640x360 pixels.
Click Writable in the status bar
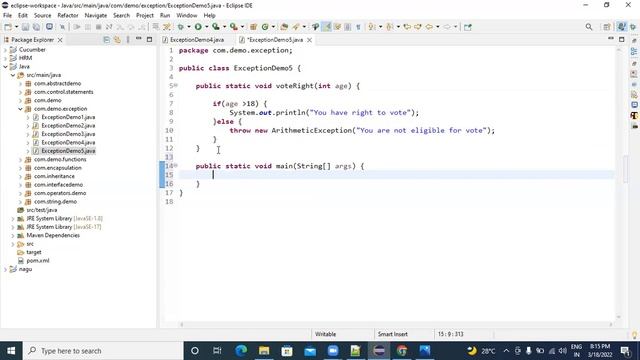click(x=325, y=334)
